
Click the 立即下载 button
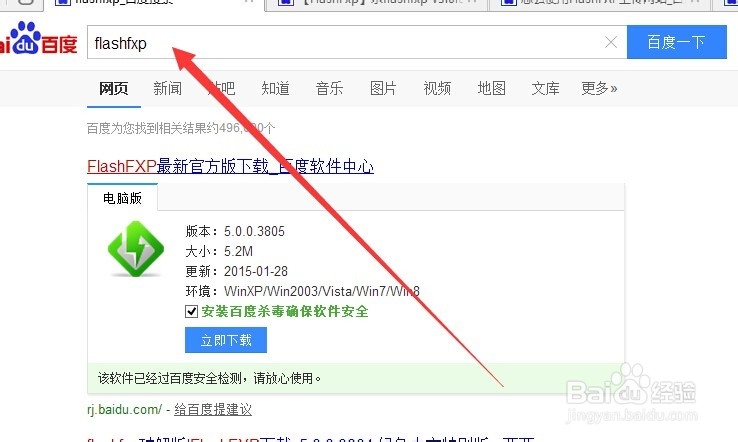pyautogui.click(x=226, y=340)
